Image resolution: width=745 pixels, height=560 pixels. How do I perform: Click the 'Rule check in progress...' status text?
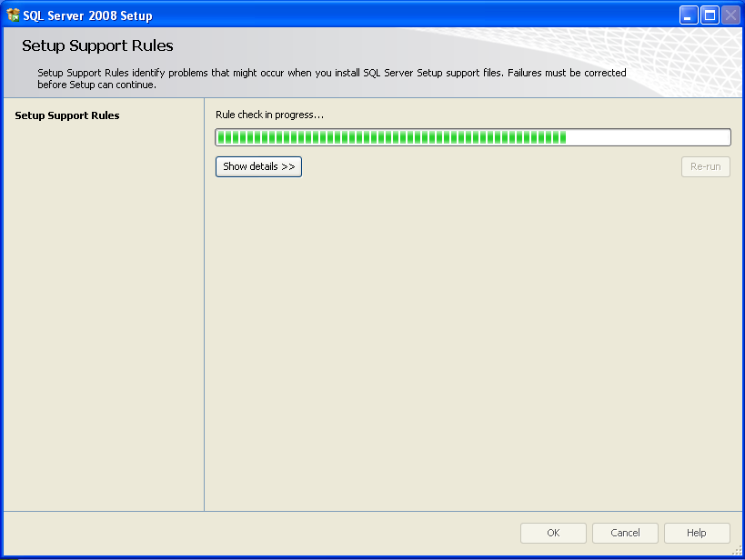(x=269, y=115)
